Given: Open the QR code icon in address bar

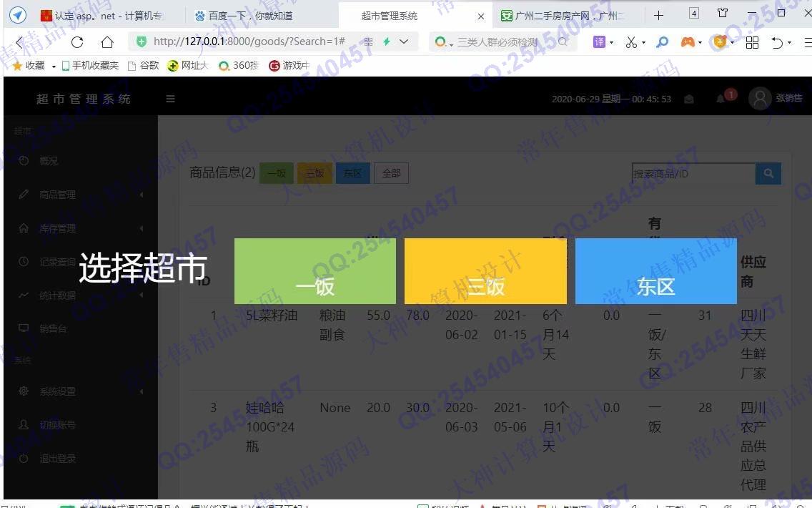Looking at the screenshot, I should point(368,42).
